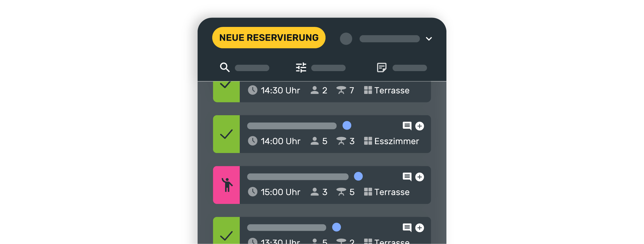Click plus icon on 14:00 Uhr reservation
The height and width of the screenshot is (244, 644).
pos(419,126)
